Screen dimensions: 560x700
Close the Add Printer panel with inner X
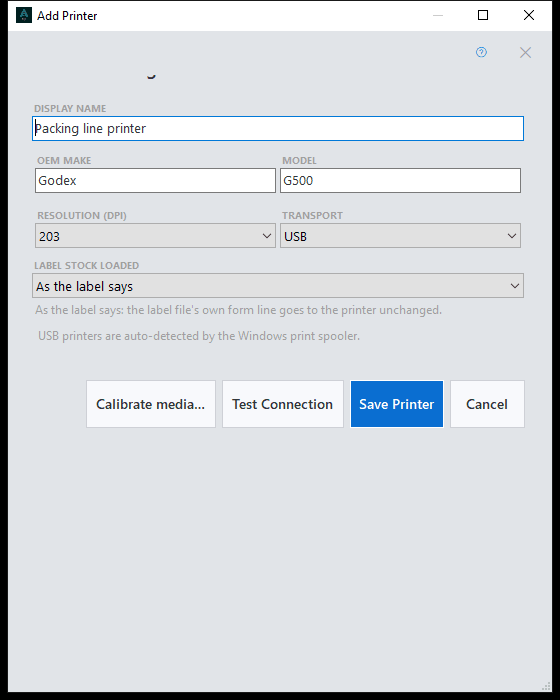pos(525,53)
